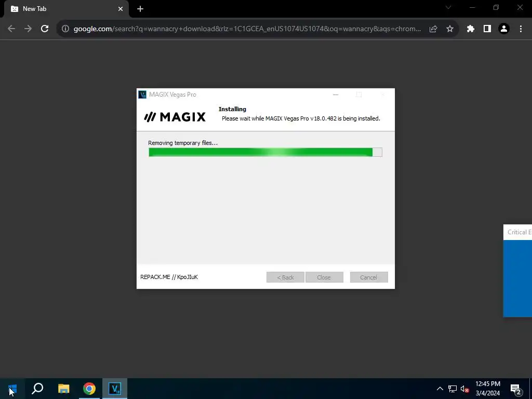Open a new Chrome tab with plus
This screenshot has height=399, width=532.
(x=140, y=9)
